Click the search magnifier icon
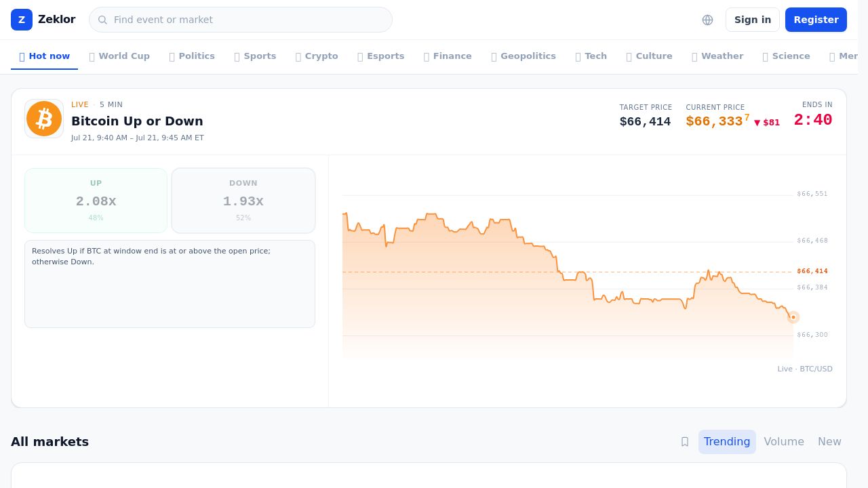The width and height of the screenshot is (868, 488). (x=102, y=20)
